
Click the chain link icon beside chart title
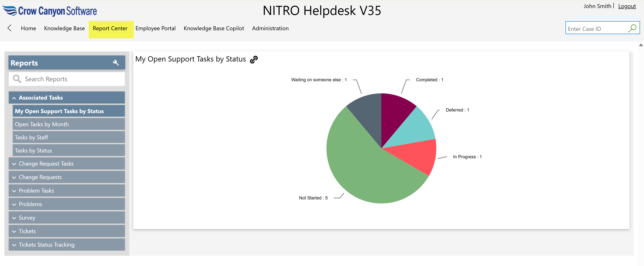click(x=254, y=59)
